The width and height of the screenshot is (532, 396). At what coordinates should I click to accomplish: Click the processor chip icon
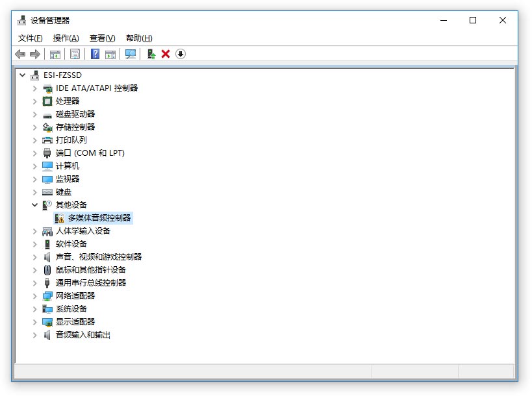tap(47, 101)
